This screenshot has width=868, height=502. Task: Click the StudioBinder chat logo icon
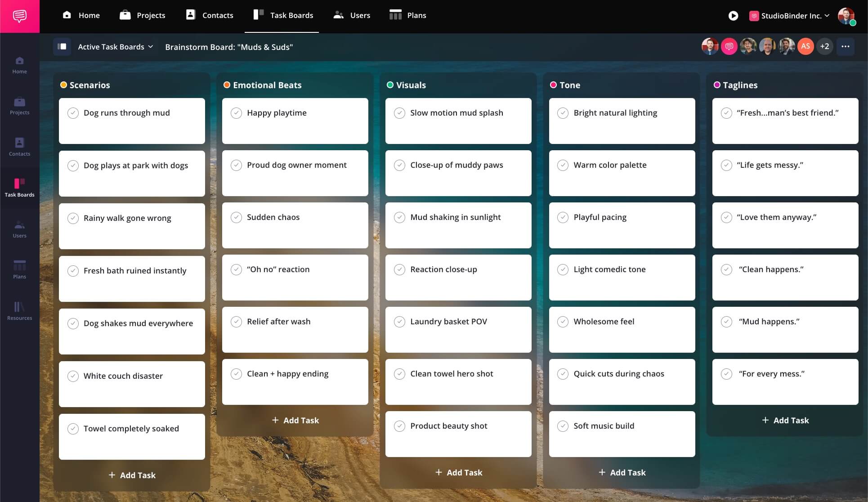pos(19,16)
